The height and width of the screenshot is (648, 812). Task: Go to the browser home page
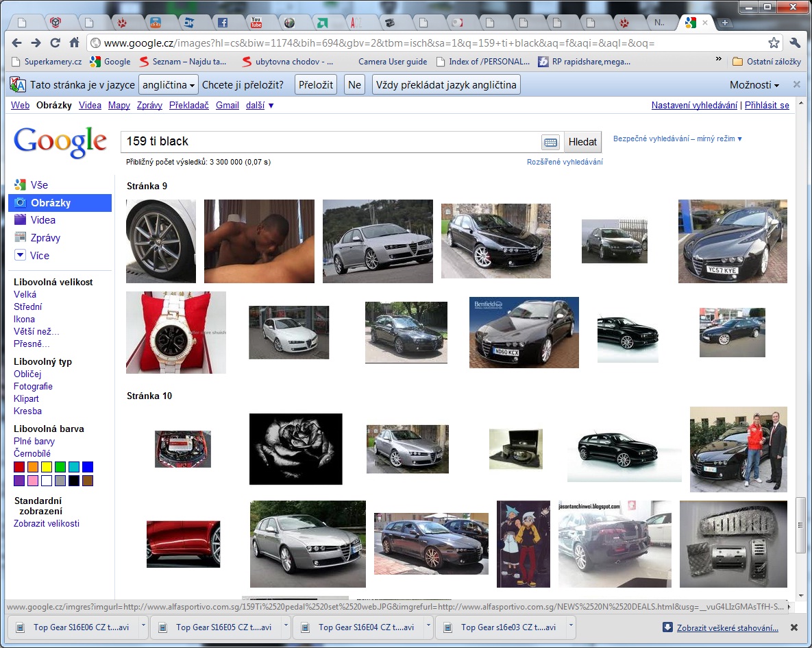click(x=75, y=43)
